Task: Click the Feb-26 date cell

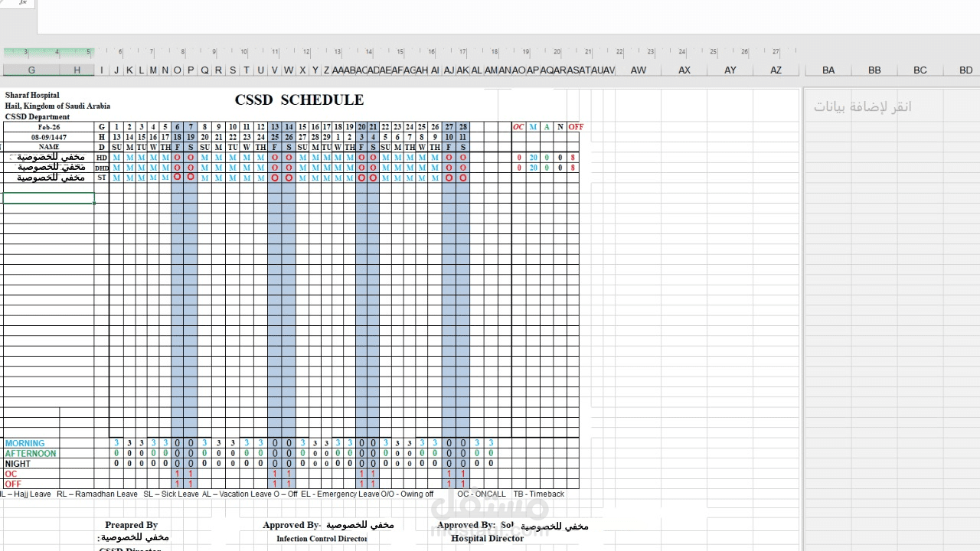Action: (x=49, y=127)
